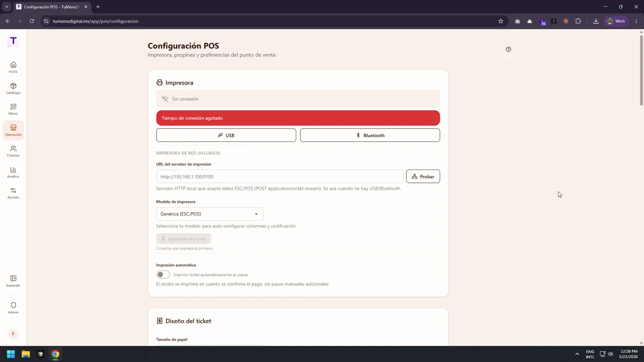Open the volume control in tray

click(x=610, y=354)
